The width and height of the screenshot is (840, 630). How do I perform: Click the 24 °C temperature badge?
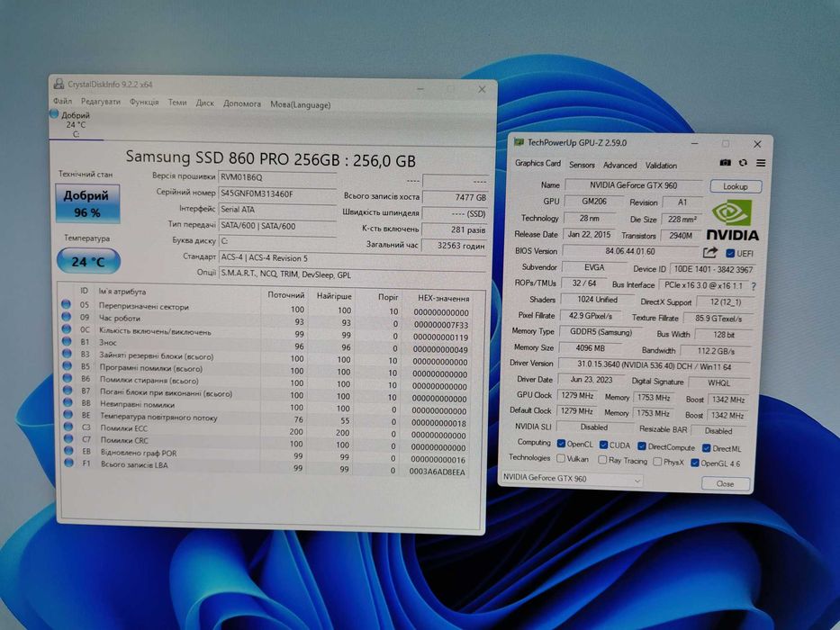coord(88,261)
